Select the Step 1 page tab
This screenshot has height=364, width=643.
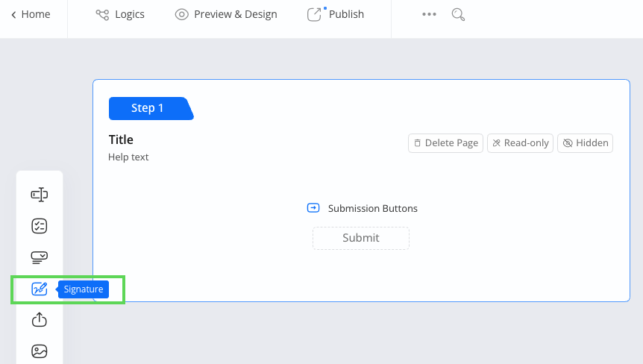[x=148, y=108]
